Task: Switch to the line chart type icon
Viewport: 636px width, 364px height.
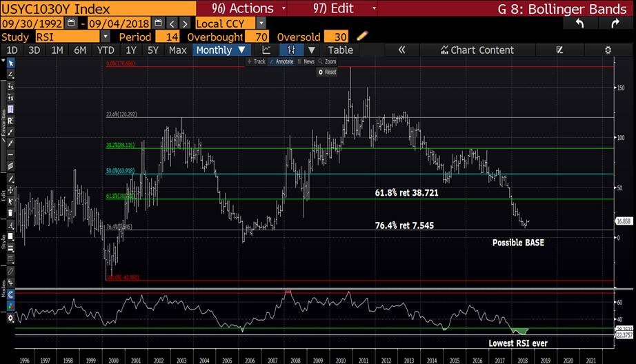Action: (266, 50)
